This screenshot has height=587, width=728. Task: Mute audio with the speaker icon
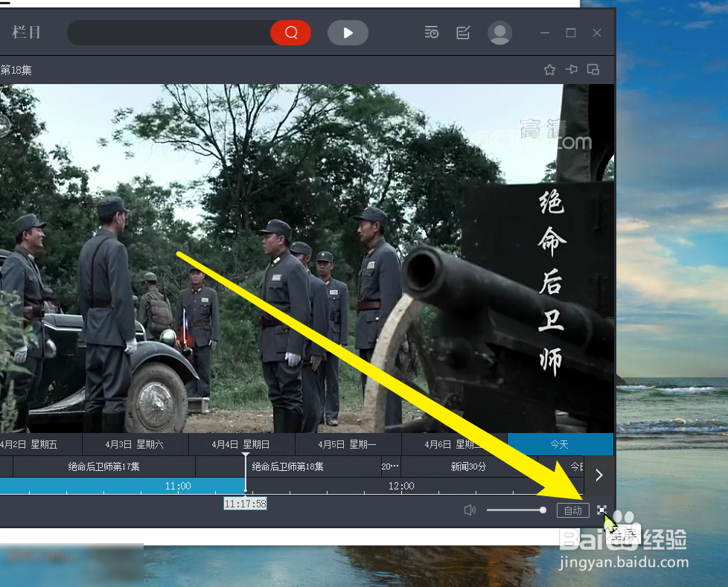coord(470,510)
